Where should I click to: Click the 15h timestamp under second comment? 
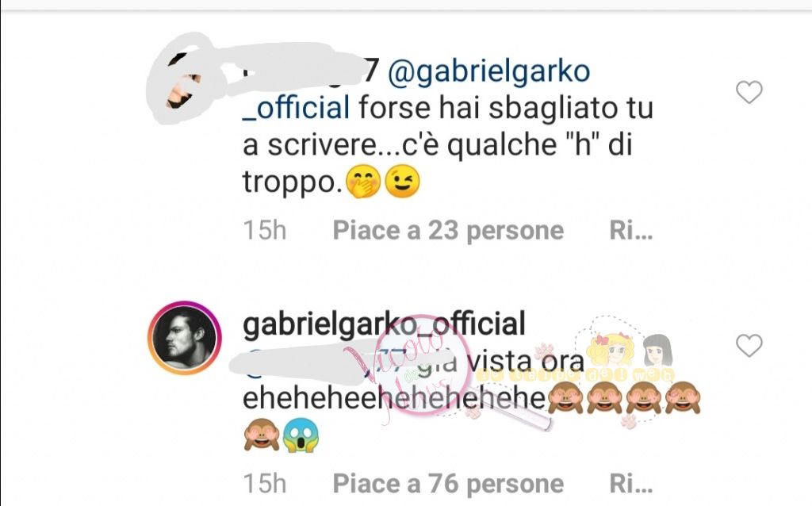265,484
